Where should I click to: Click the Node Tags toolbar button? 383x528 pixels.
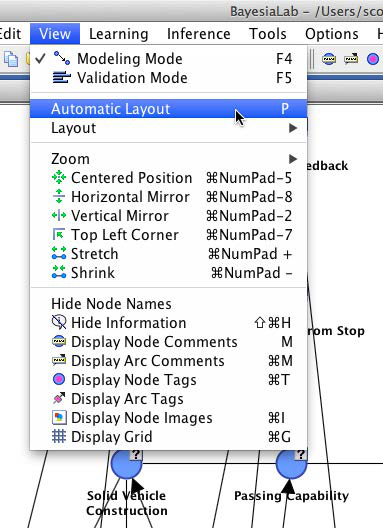(x=373, y=59)
